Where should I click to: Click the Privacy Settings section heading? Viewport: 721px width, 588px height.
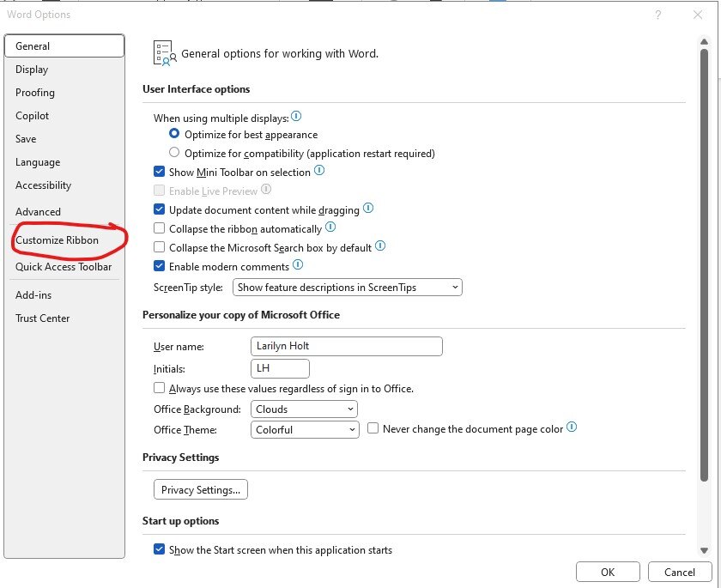pos(181,458)
